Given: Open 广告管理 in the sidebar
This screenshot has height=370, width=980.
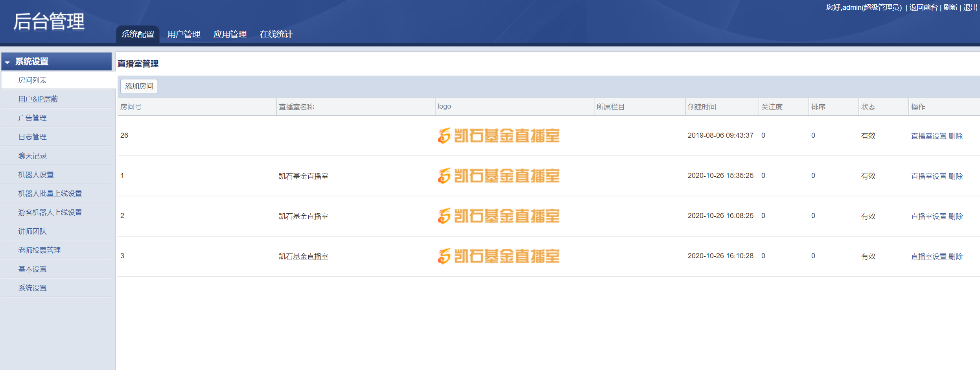Looking at the screenshot, I should [x=32, y=118].
